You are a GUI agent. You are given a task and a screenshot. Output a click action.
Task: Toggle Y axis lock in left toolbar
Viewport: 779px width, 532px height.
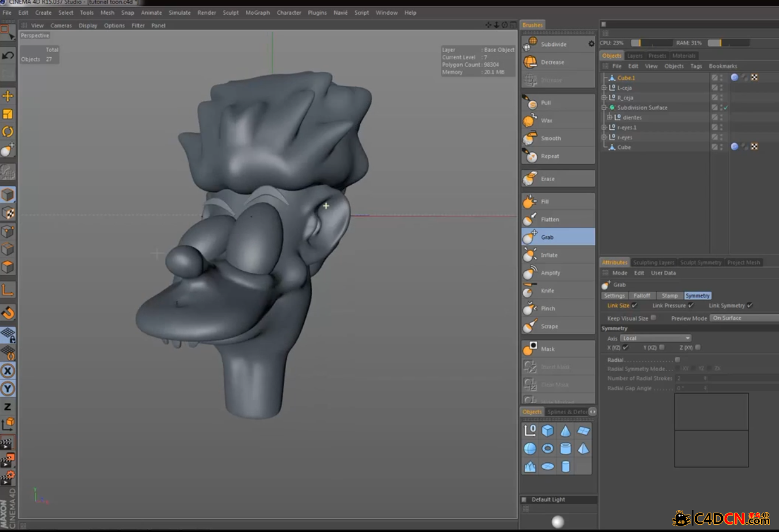click(8, 389)
